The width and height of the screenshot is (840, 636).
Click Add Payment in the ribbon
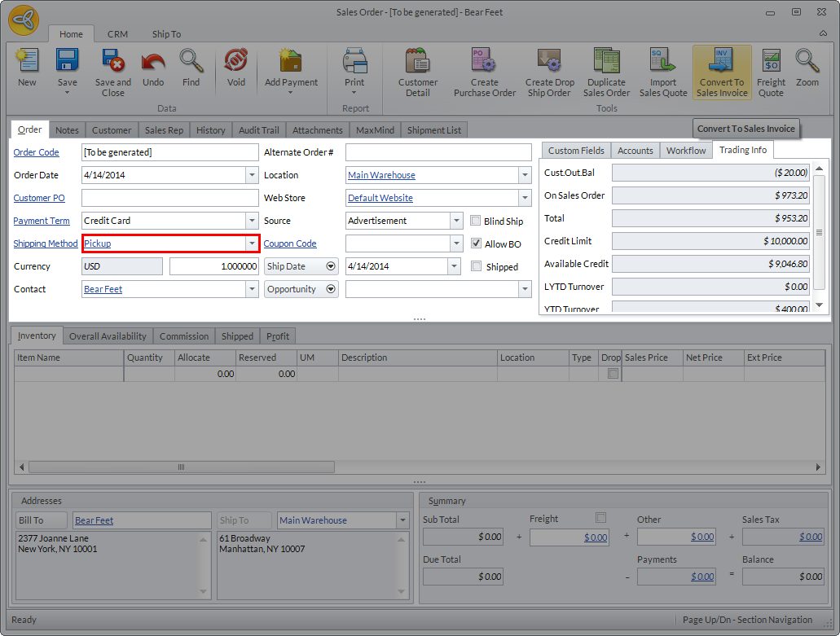tap(291, 72)
